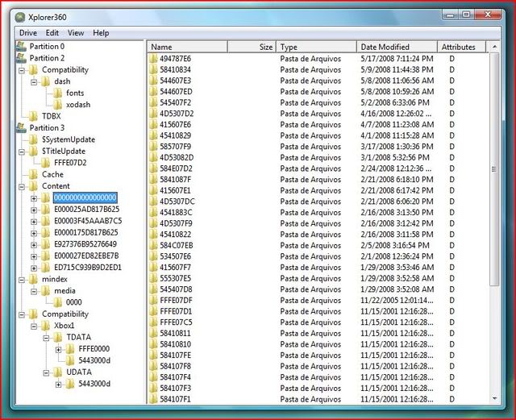Image resolution: width=516 pixels, height=420 pixels.
Task: Open the Edit menu
Action: tap(52, 33)
